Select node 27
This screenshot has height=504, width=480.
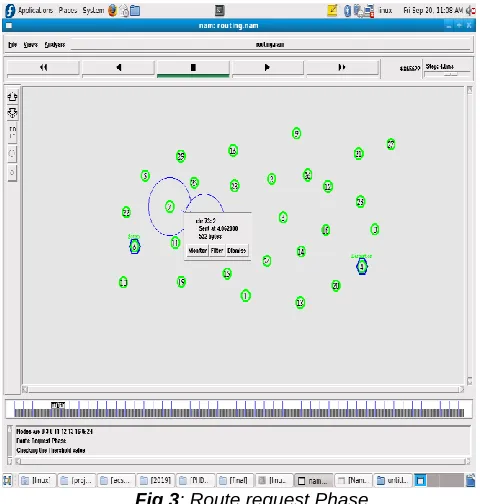(x=391, y=144)
